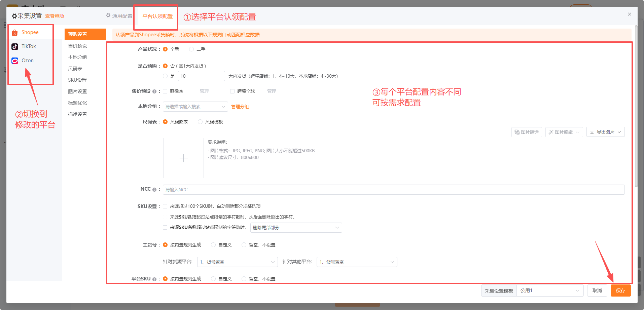644x310 pixels.
Task: Select 主货号 留空，不设置 option
Action: [x=244, y=245]
